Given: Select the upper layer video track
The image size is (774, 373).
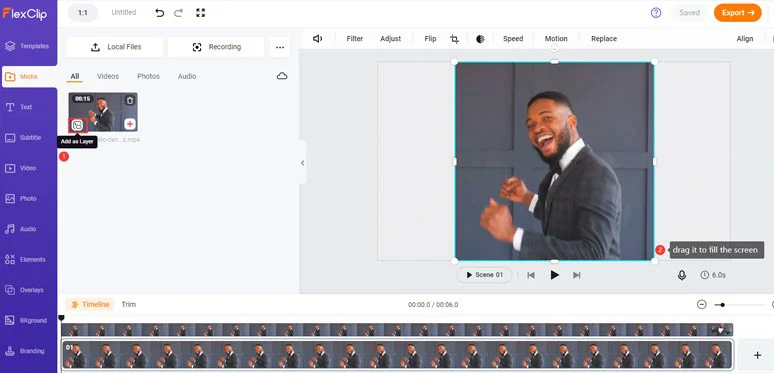Looking at the screenshot, I should pyautogui.click(x=397, y=330).
